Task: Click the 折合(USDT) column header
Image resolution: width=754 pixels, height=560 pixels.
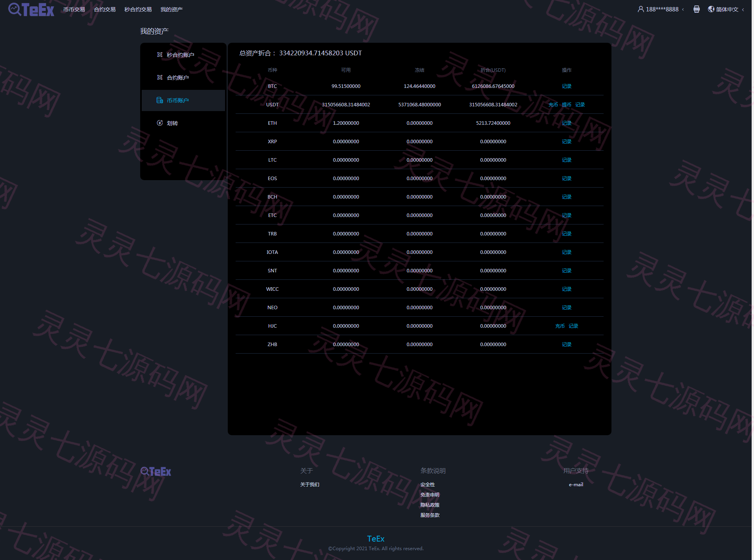Action: click(493, 70)
